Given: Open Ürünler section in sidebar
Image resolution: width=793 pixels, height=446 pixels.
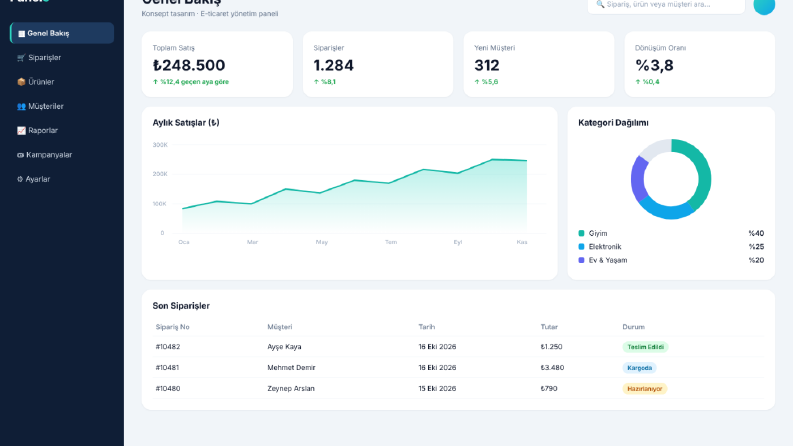Looking at the screenshot, I should pos(62,82).
